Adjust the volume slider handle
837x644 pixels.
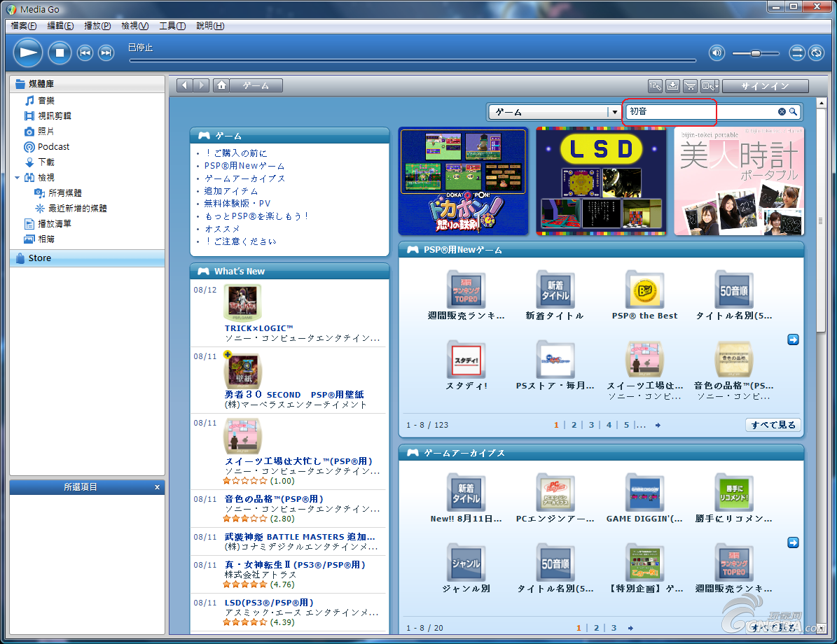pos(755,53)
